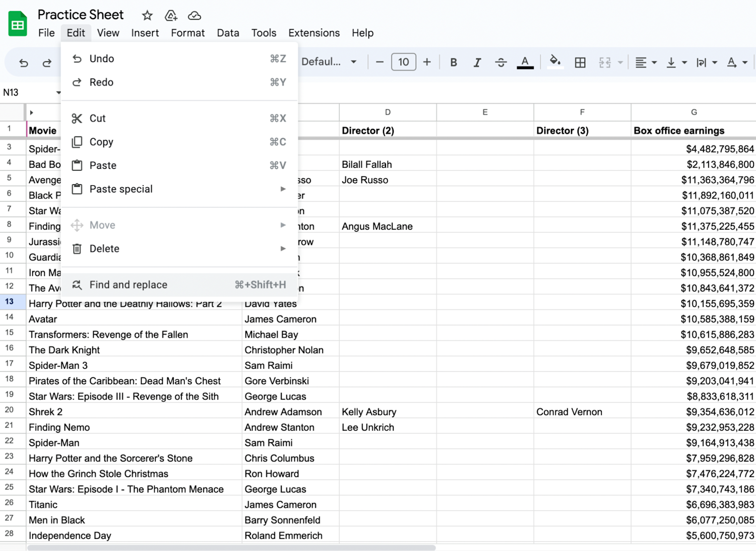The height and width of the screenshot is (551, 756).
Task: Open the Extensions menu
Action: tap(314, 33)
